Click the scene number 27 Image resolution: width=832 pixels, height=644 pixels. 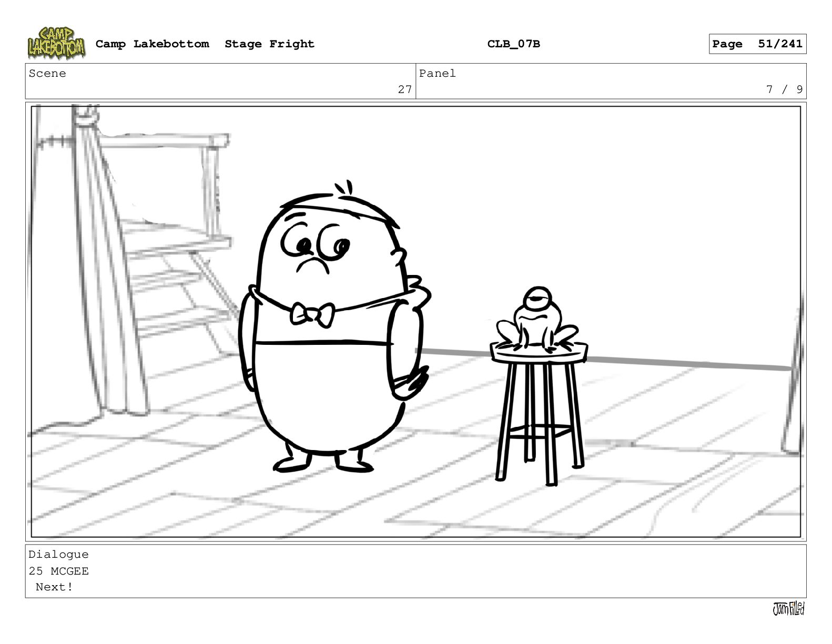(404, 89)
